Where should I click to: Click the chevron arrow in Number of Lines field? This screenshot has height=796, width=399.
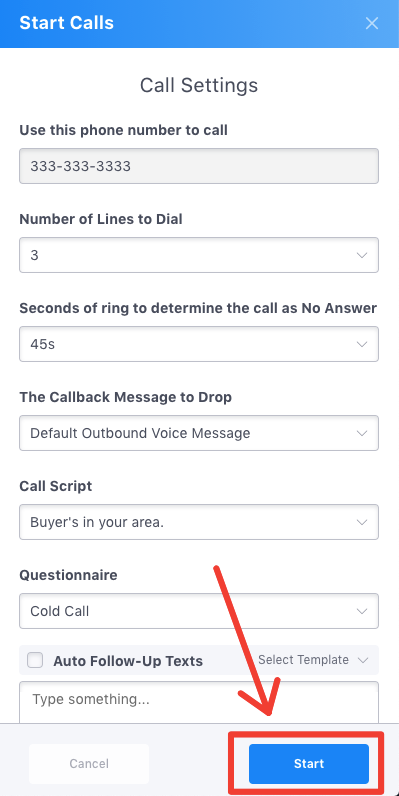tap(362, 255)
